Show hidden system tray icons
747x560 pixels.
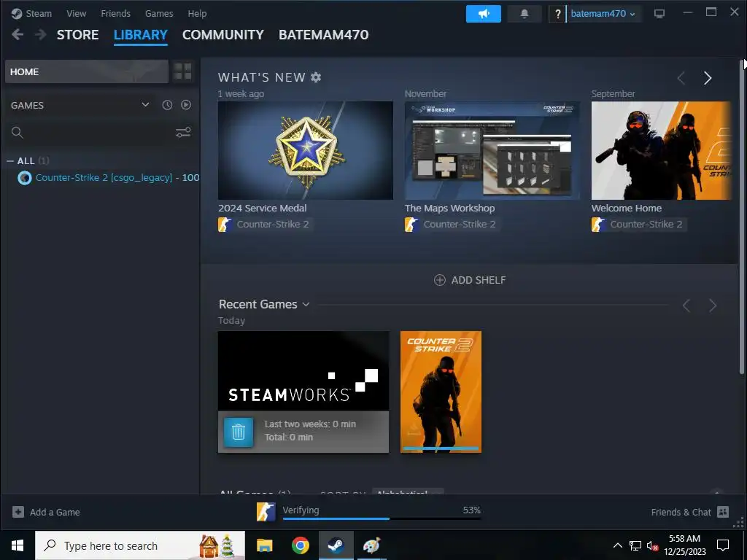point(617,545)
